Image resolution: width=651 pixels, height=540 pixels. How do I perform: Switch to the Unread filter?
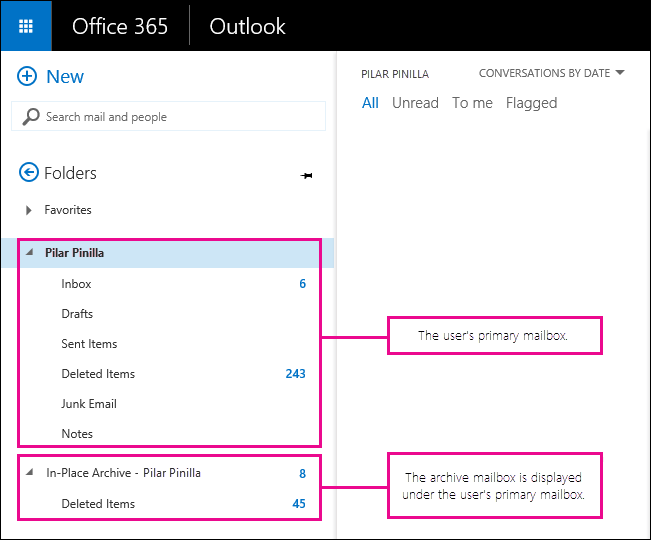pyautogui.click(x=415, y=103)
